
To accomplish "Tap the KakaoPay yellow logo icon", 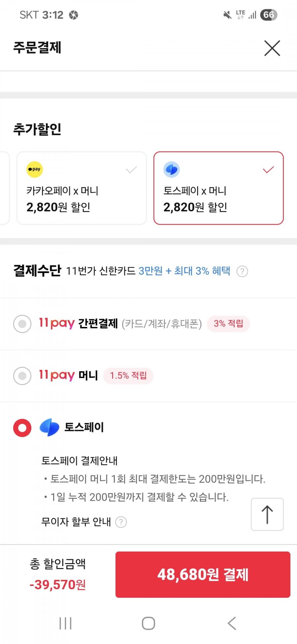I will tap(35, 169).
